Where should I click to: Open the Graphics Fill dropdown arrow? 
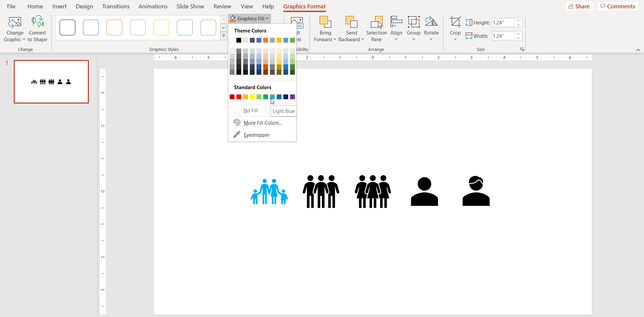point(267,18)
